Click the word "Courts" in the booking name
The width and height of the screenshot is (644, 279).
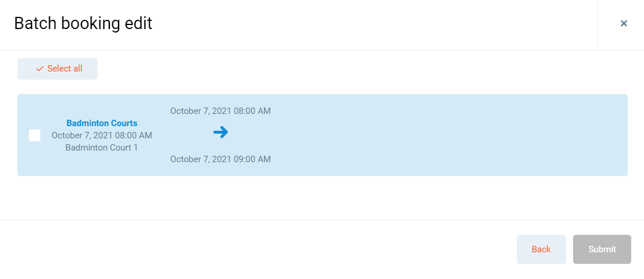pos(123,123)
